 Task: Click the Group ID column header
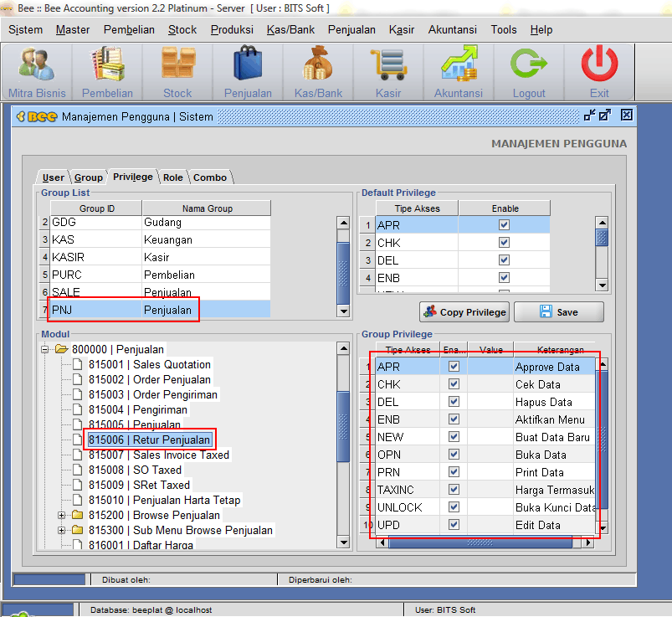click(x=97, y=208)
